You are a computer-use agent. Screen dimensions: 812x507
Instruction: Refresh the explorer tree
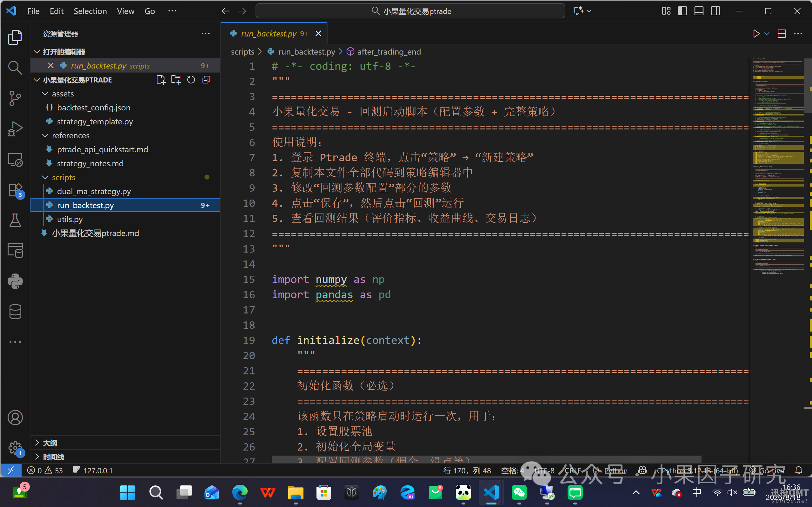(191, 80)
